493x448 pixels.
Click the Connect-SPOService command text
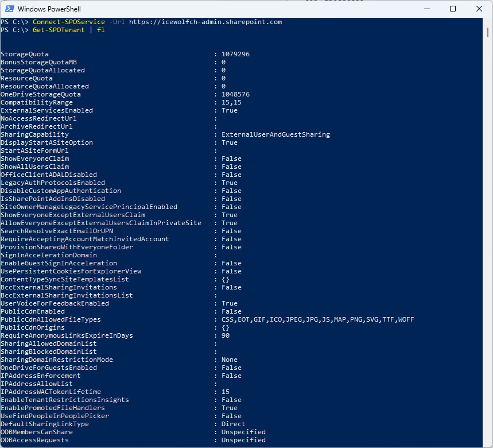tap(65, 22)
